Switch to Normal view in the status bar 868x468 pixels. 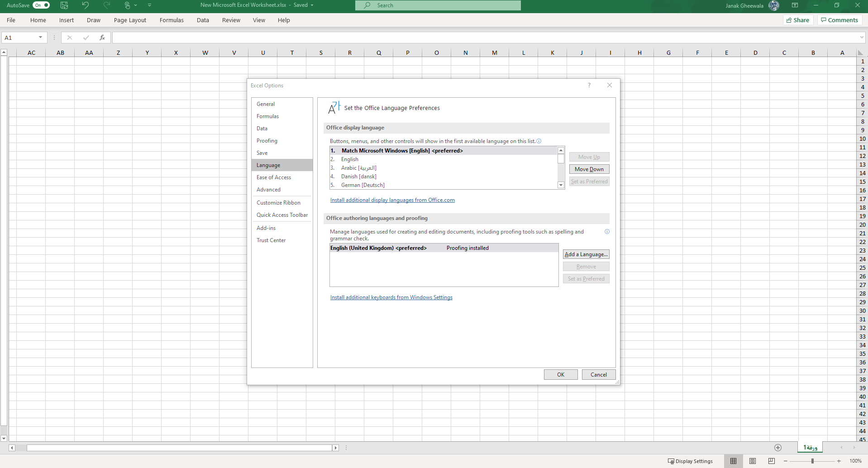734,461
